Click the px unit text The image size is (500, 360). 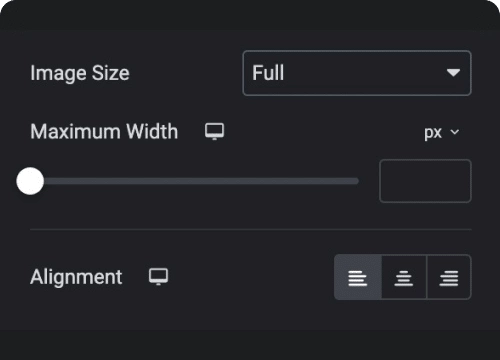tap(433, 133)
